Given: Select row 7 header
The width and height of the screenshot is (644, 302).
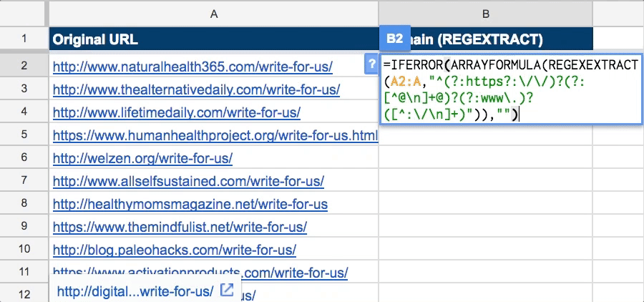Looking at the screenshot, I should [24, 181].
